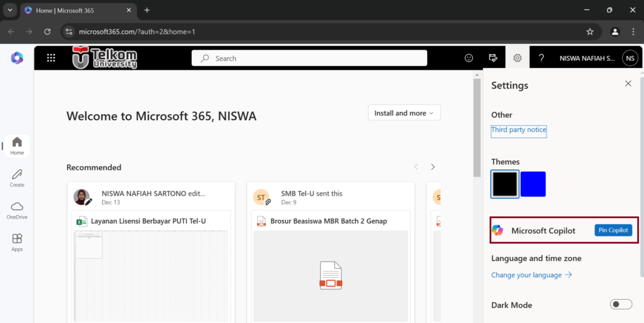
Task: Open OneDrive from the sidebar
Action: coord(17,211)
